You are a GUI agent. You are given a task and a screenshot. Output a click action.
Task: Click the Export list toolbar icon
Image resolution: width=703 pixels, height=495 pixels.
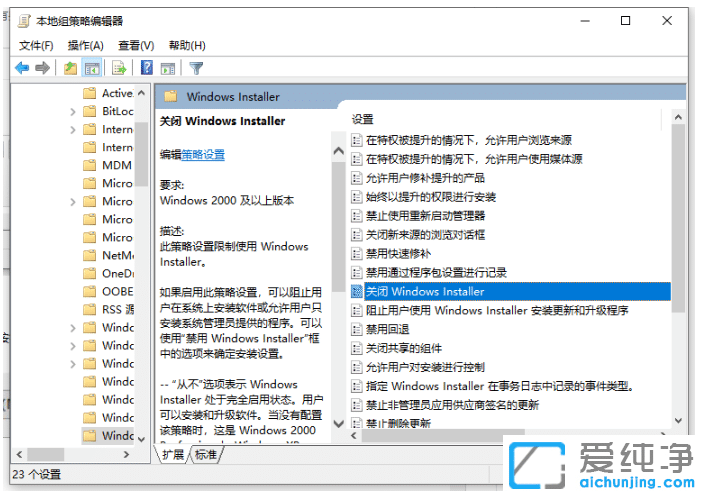point(119,68)
